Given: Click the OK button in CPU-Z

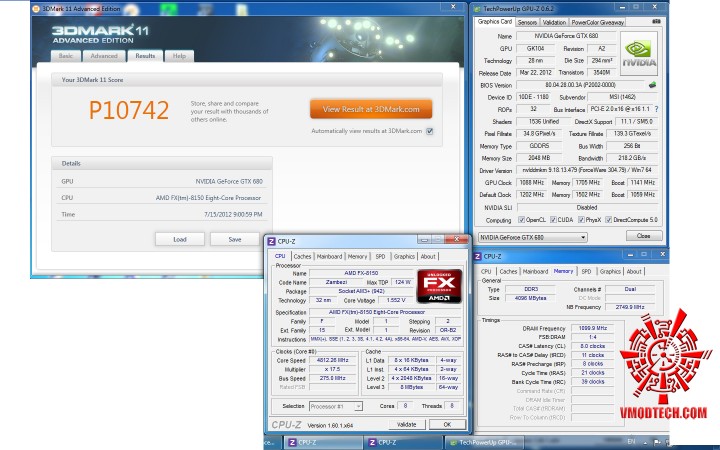Looking at the screenshot, I should pos(447,425).
